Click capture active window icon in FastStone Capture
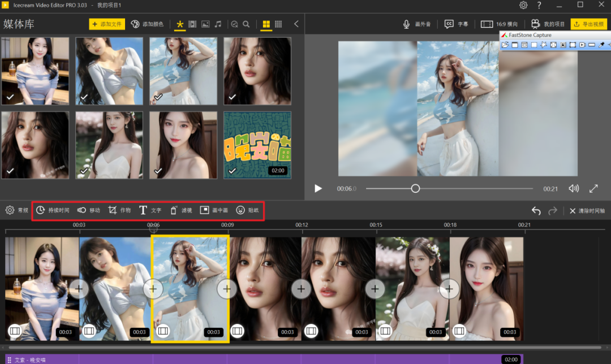This screenshot has height=364, width=611. pos(515,45)
